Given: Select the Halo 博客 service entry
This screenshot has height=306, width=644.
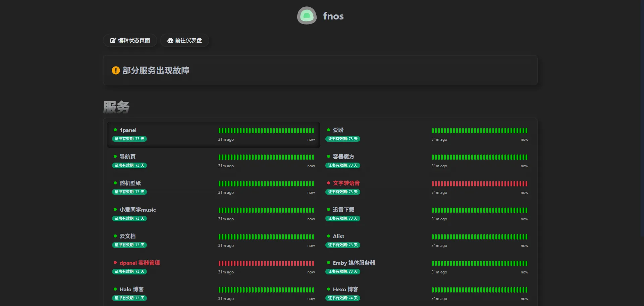Looking at the screenshot, I should click(131, 289).
